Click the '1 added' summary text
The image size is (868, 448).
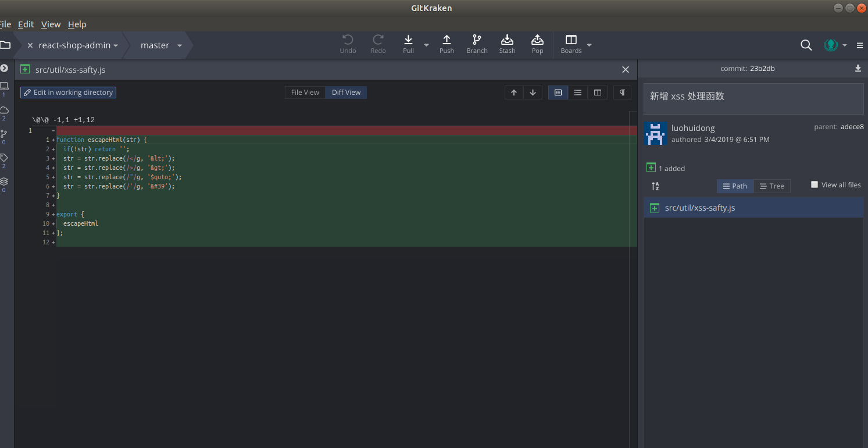(671, 169)
